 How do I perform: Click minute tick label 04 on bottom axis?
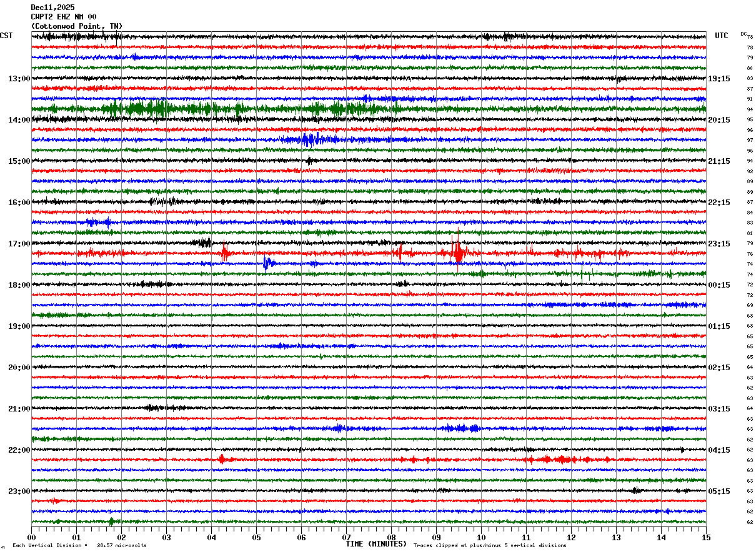click(x=211, y=537)
